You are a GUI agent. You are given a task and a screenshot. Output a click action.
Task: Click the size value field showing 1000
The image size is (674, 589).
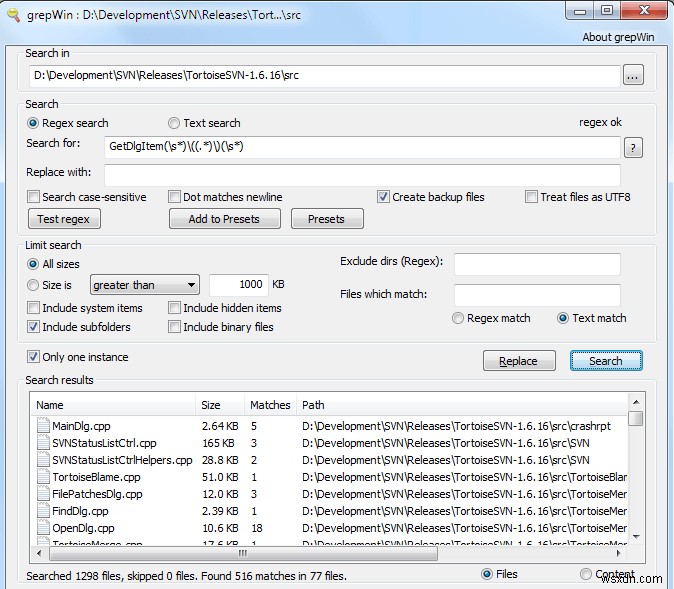239,285
